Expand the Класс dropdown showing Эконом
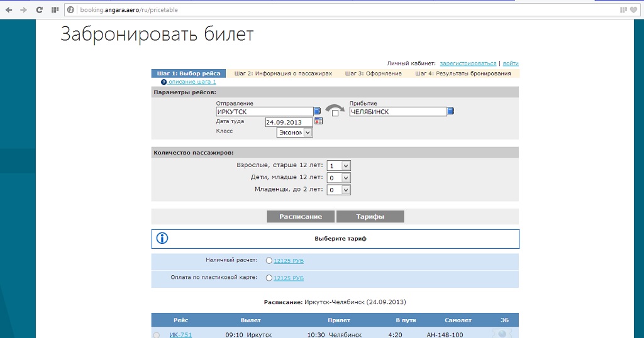The width and height of the screenshot is (644, 338). tap(294, 133)
